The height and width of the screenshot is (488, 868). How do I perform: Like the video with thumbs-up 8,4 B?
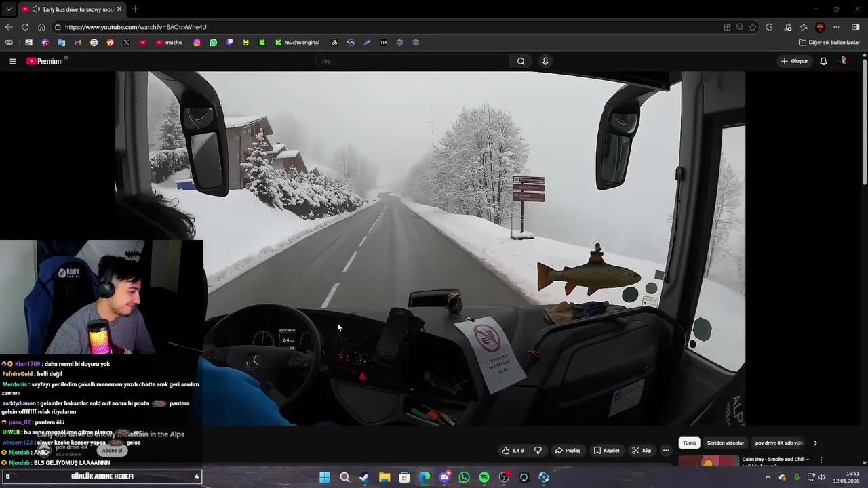(513, 450)
